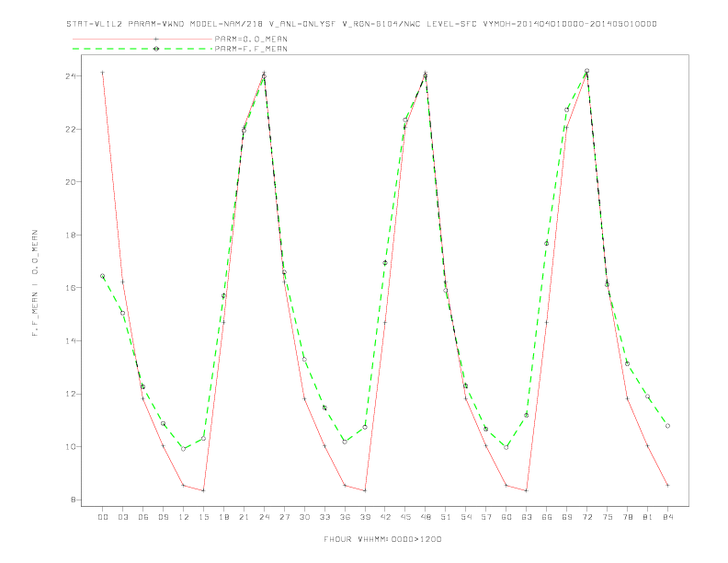Click the green circle data point at hour 66
Viewport: 728px width, 563px height.
click(x=547, y=244)
